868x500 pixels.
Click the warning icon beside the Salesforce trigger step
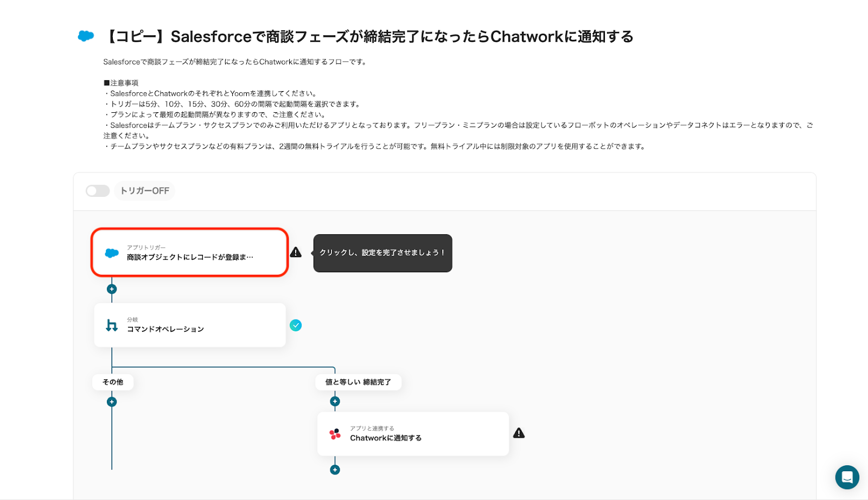point(296,252)
